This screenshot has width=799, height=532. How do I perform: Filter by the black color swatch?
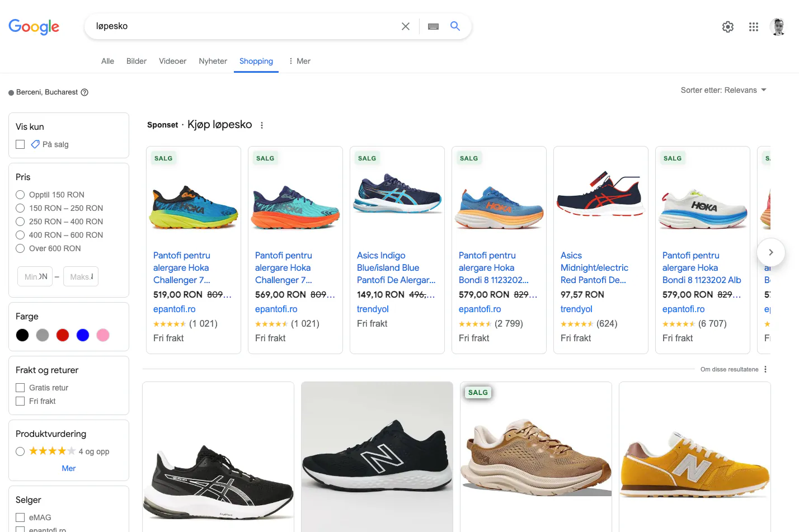[22, 335]
